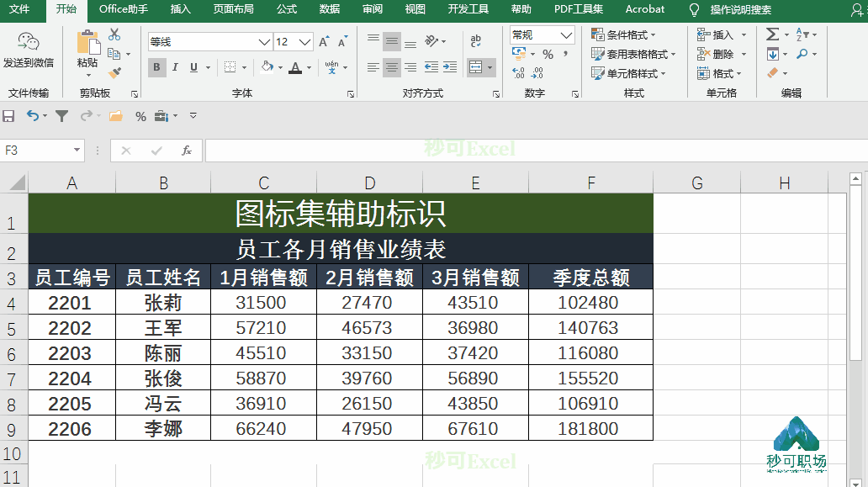Click the Paste clipboard icon
This screenshot has height=487, width=868.
coord(87,42)
